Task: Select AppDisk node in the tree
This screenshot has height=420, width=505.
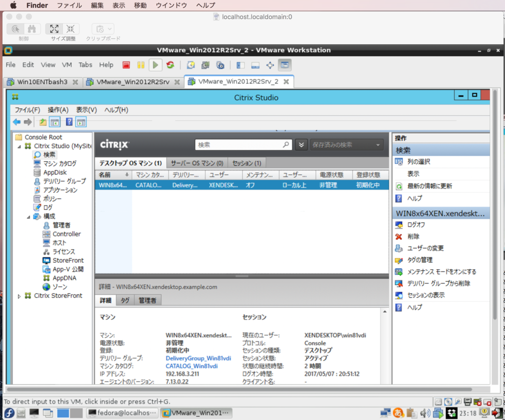Action: pos(55,173)
